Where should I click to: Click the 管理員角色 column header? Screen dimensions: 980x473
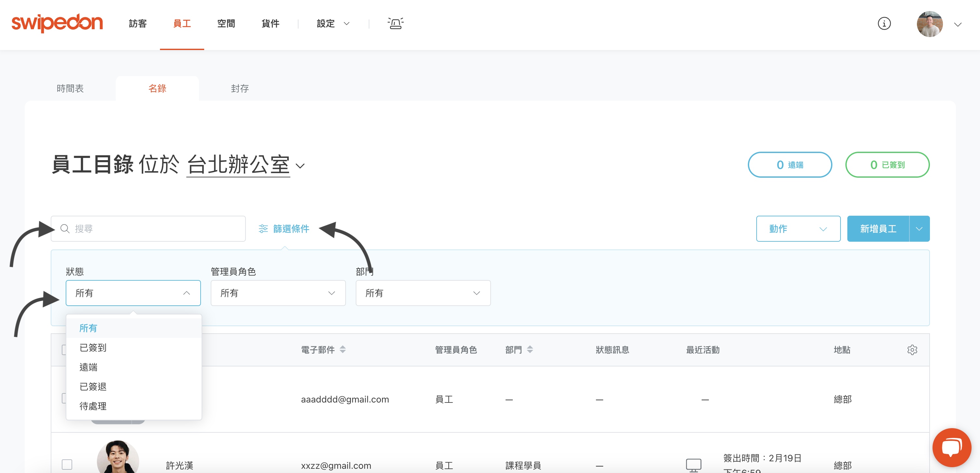click(456, 350)
